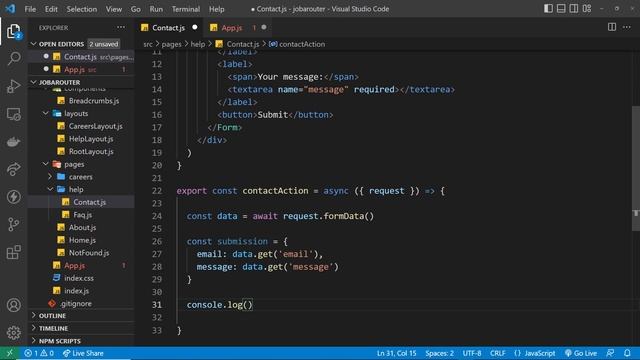Open the Selection menu

[82, 9]
